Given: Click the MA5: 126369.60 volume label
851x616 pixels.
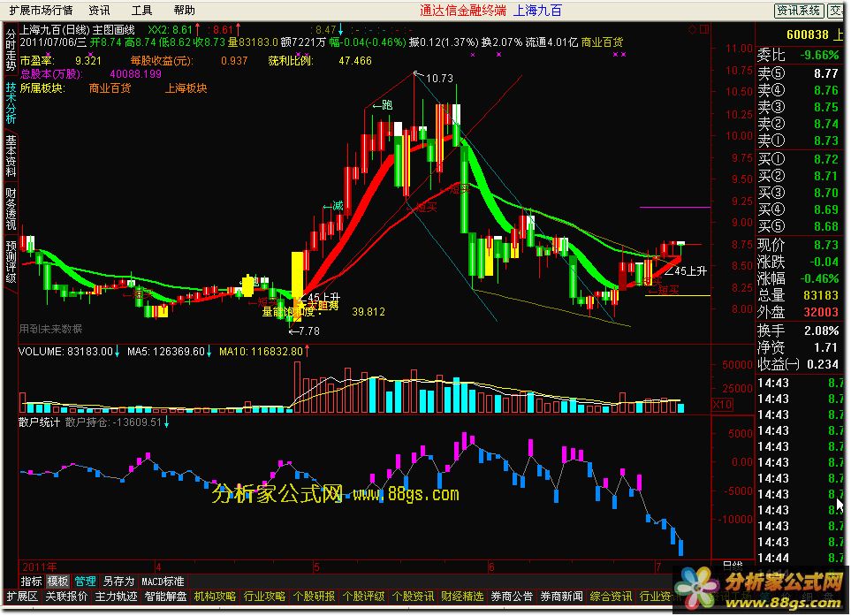Looking at the screenshot, I should [166, 352].
